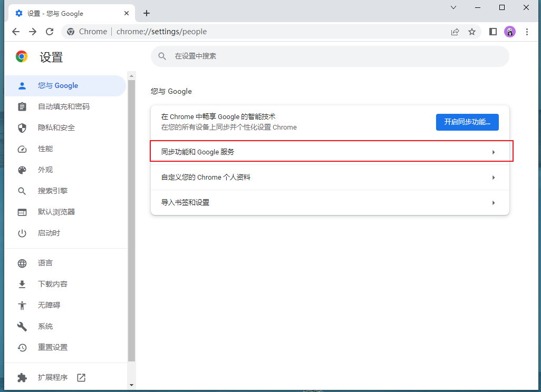Click the restore icon for 重置设置
The width and height of the screenshot is (541, 392).
22,348
